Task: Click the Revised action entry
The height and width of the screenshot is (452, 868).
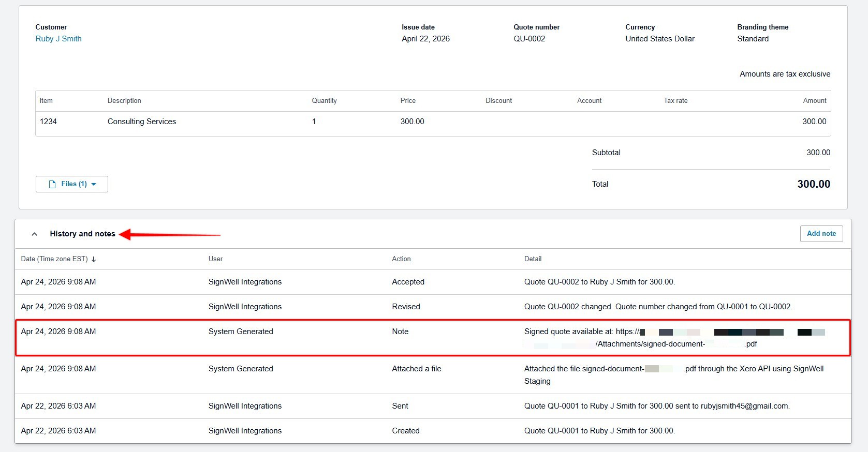Action: [x=406, y=307]
